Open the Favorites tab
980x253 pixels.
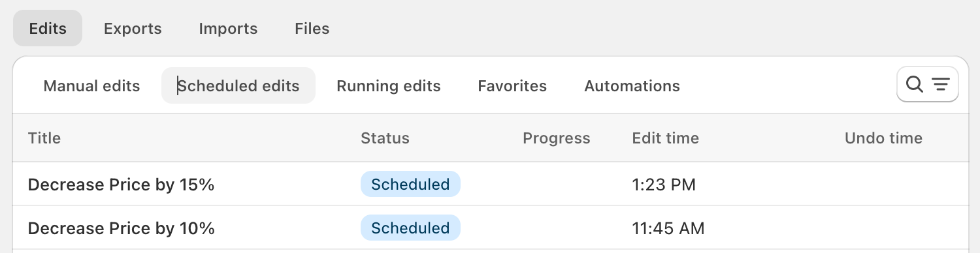(x=512, y=86)
